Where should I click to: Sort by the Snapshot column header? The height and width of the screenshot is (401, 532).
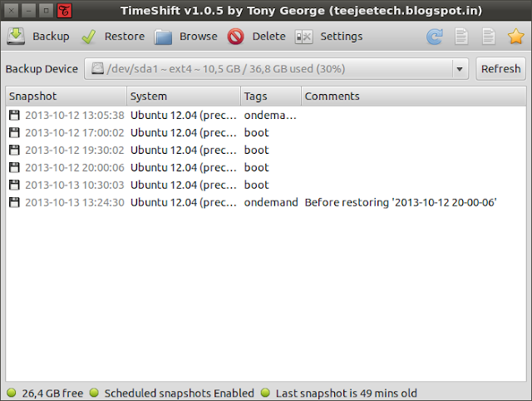(x=66, y=97)
